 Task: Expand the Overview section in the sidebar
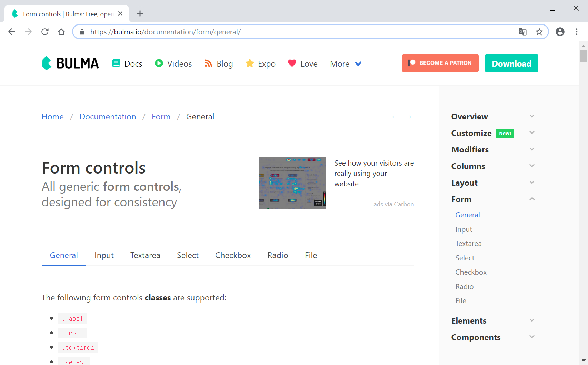(x=532, y=116)
